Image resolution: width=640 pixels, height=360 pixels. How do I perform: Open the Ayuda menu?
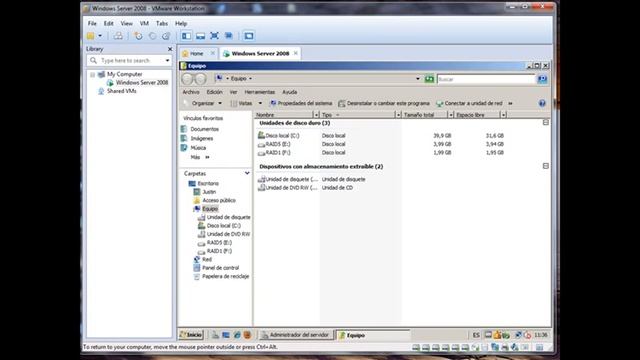[289, 92]
